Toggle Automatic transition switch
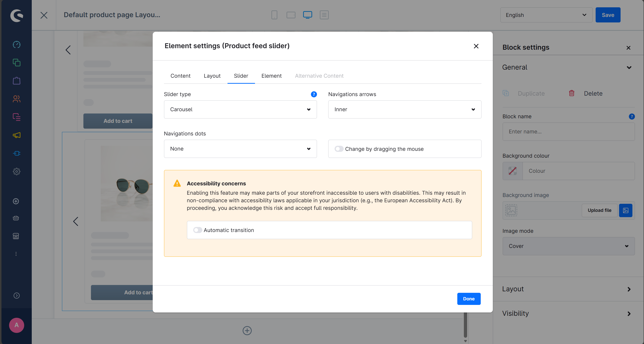644x344 pixels. 198,230
